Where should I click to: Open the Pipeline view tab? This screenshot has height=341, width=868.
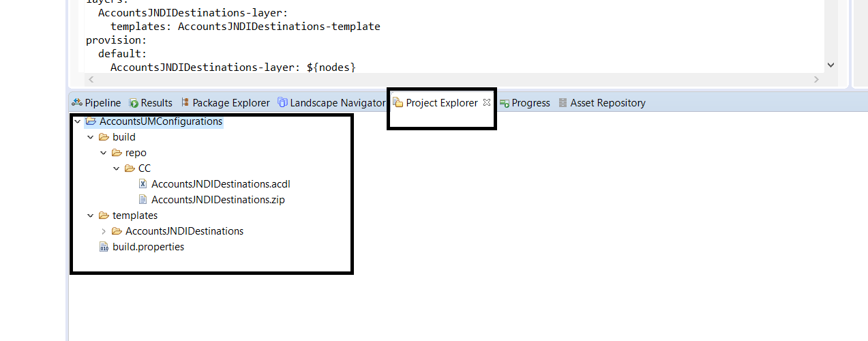(96, 103)
